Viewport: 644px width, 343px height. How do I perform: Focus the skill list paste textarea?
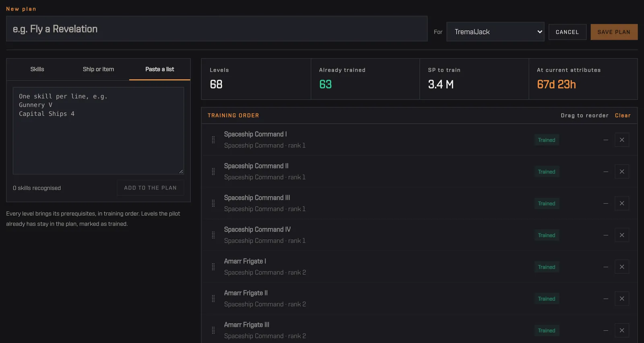(98, 131)
